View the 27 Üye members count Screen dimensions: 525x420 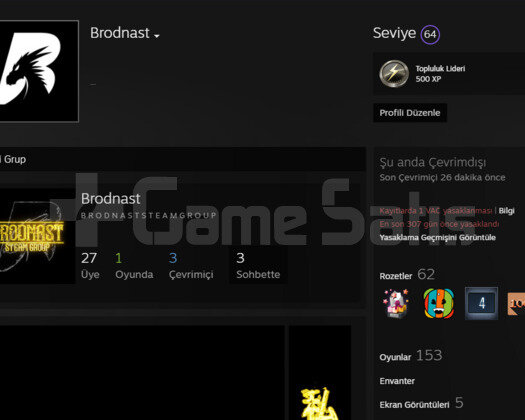pos(90,266)
